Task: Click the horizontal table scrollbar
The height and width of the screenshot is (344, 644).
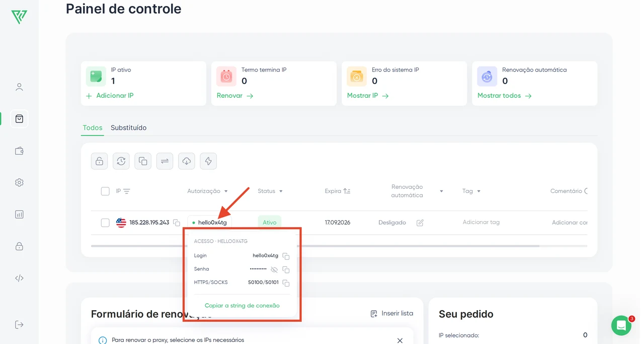Action: [315, 246]
